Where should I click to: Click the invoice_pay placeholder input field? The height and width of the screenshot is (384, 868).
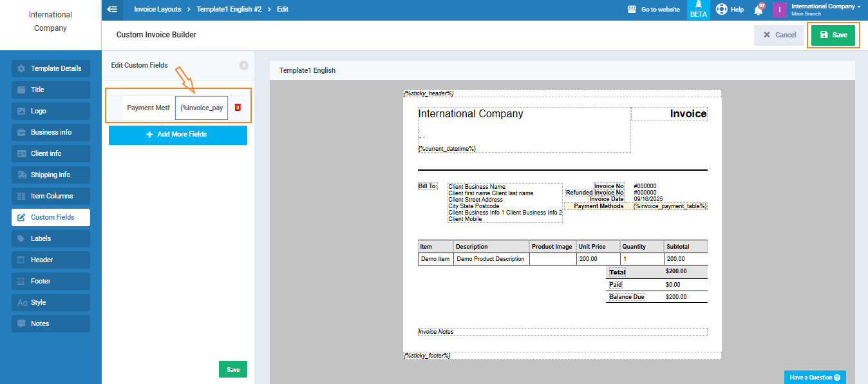pos(202,108)
